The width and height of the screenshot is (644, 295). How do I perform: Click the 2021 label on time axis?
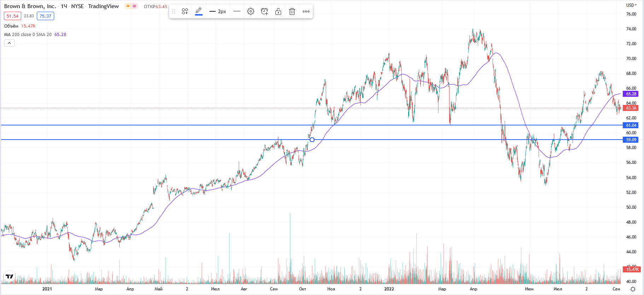click(47, 289)
